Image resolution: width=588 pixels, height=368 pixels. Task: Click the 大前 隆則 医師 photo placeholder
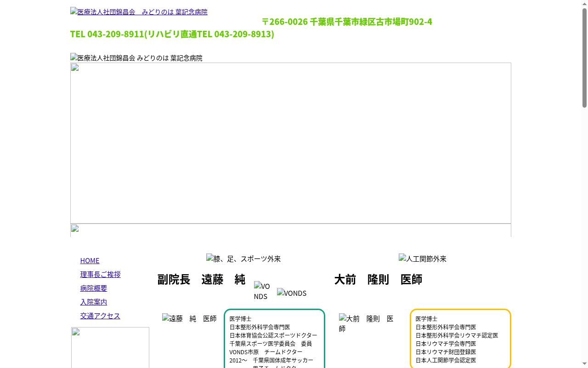point(367,323)
